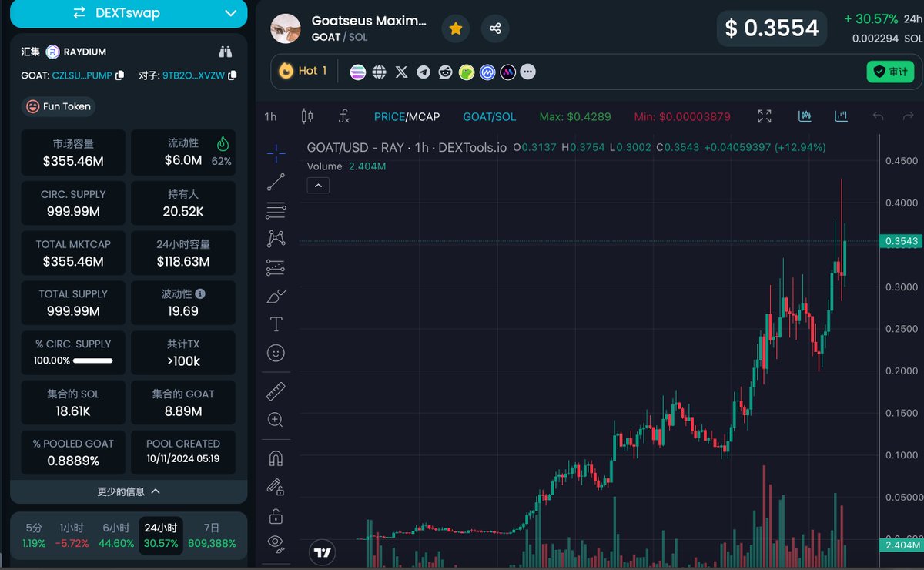Click the Goatseus Maximus token avatar
The height and width of the screenshot is (570, 924).
286,28
